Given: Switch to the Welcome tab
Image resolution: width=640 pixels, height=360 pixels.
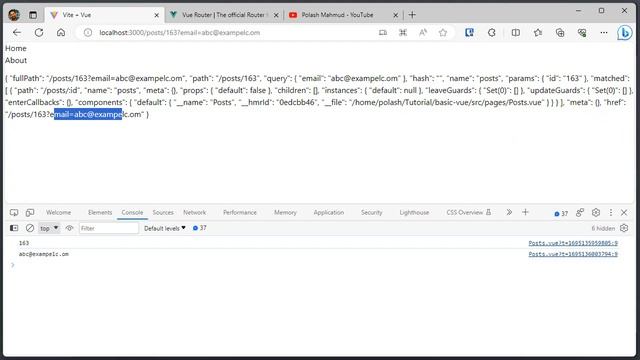Looking at the screenshot, I should tap(58, 213).
